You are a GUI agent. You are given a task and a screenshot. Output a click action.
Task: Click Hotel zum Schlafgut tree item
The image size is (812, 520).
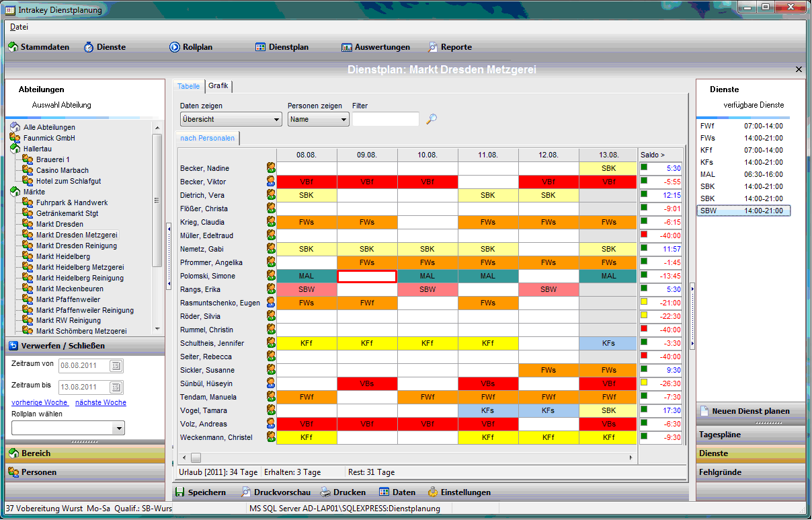(x=67, y=181)
